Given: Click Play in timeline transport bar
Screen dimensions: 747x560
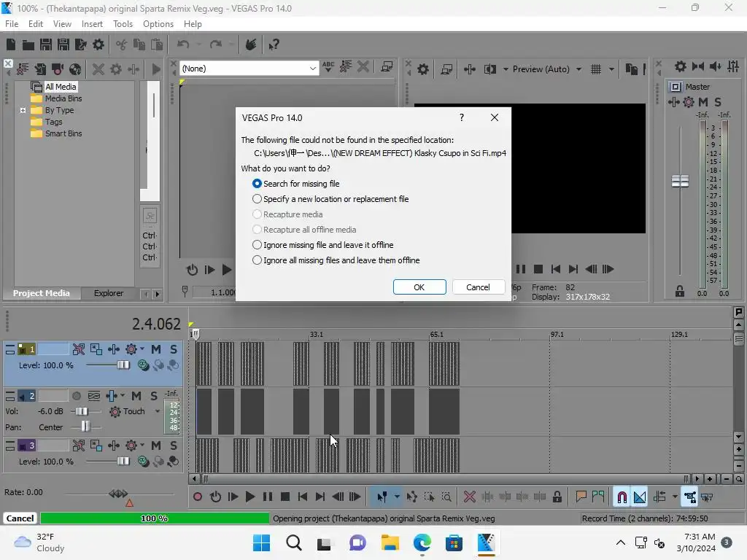Looking at the screenshot, I should tap(249, 497).
